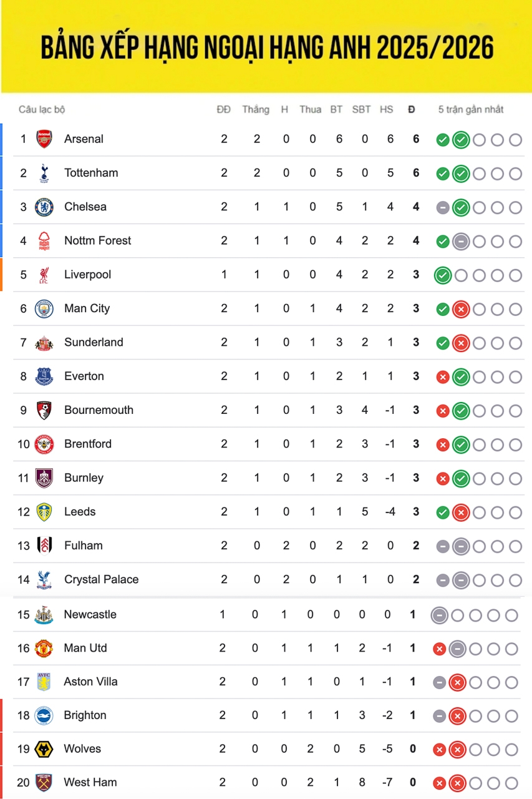Click the "Câu lạc bộ" column header

click(42, 109)
